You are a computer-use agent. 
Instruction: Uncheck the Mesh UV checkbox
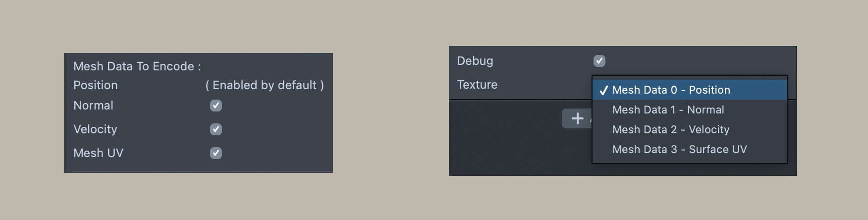tap(216, 153)
